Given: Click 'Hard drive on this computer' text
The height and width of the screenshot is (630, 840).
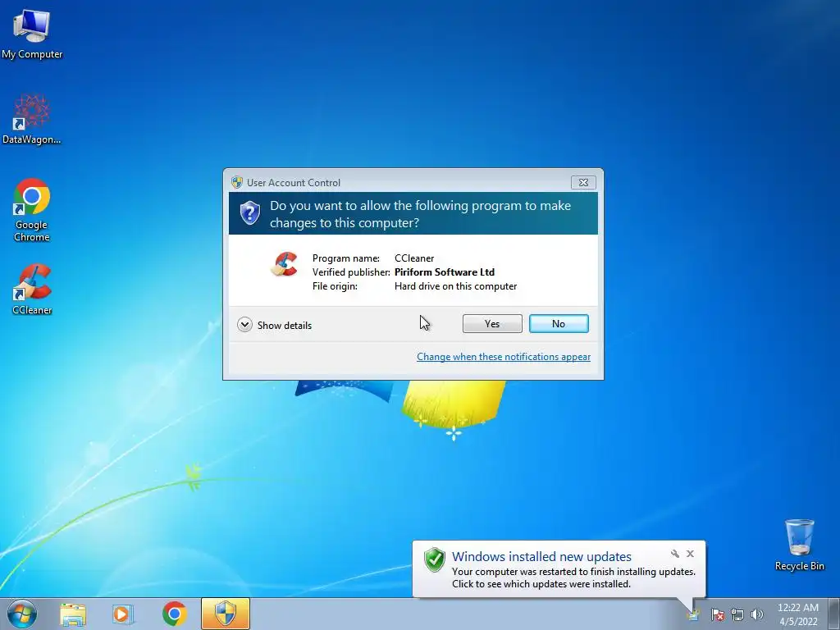Looking at the screenshot, I should (456, 286).
